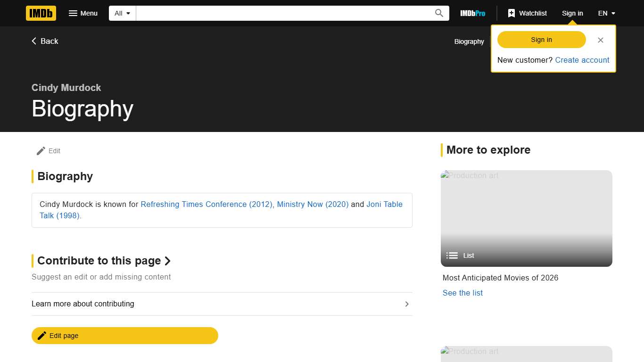644x362 pixels.
Task: Click Sign in in top navigation
Action: tap(572, 13)
